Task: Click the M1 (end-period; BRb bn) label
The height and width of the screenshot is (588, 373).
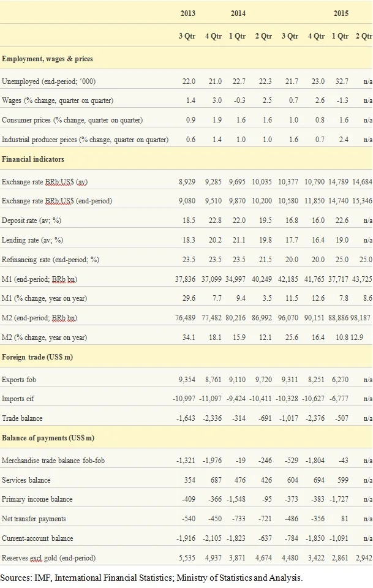Action: click(x=39, y=279)
